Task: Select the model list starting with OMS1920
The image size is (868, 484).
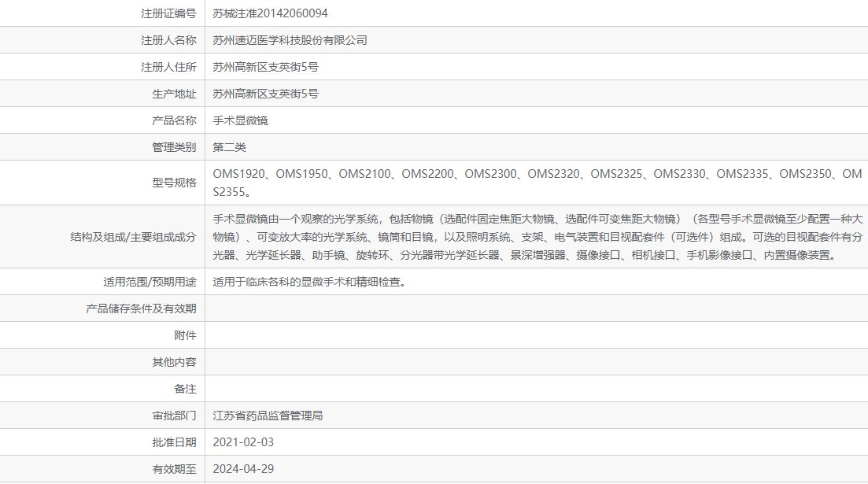Action: pos(537,183)
